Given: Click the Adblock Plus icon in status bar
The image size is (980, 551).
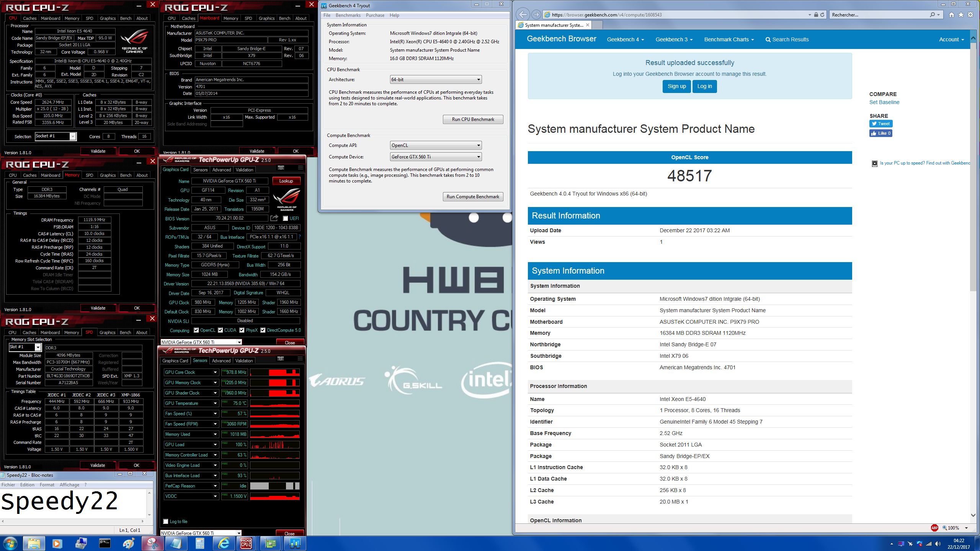Looking at the screenshot, I should pos(934,528).
